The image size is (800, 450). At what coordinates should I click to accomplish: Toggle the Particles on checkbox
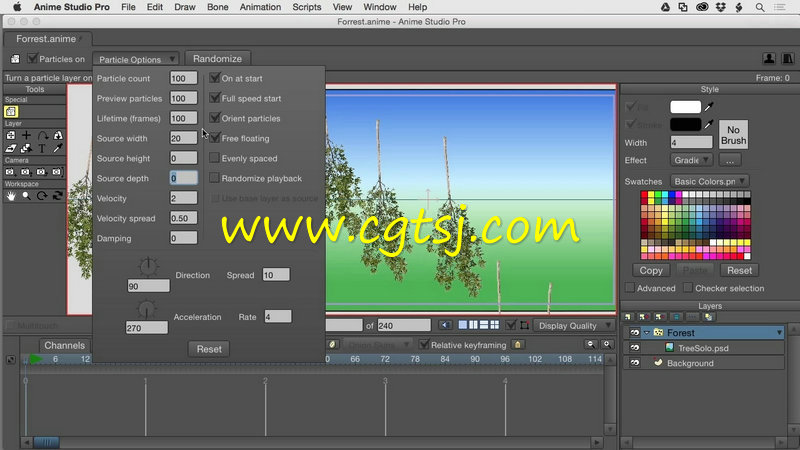pos(33,58)
